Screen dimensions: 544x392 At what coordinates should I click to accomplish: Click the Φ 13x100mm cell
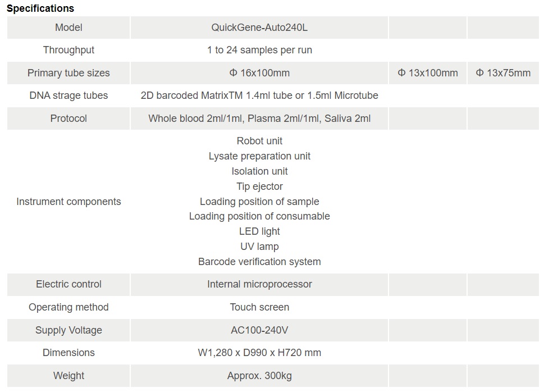point(428,73)
